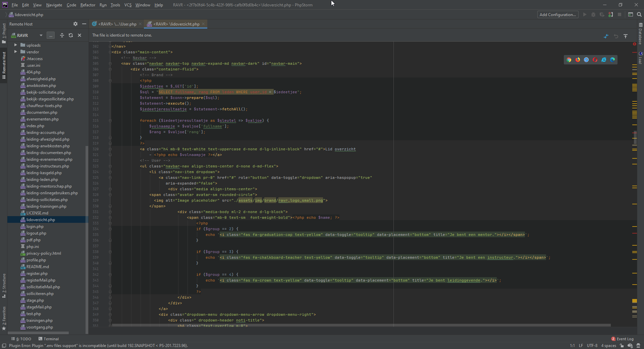Open the Event Log
644x349 pixels.
[623, 339]
